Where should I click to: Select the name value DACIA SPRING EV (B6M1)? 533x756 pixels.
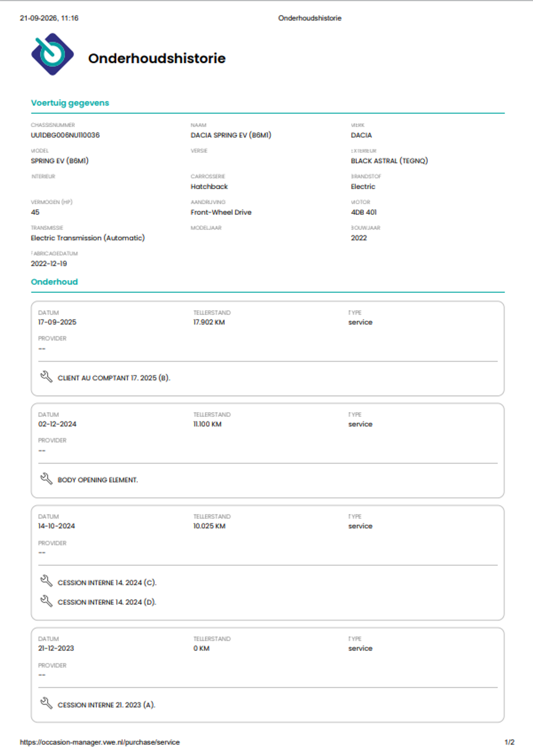231,135
